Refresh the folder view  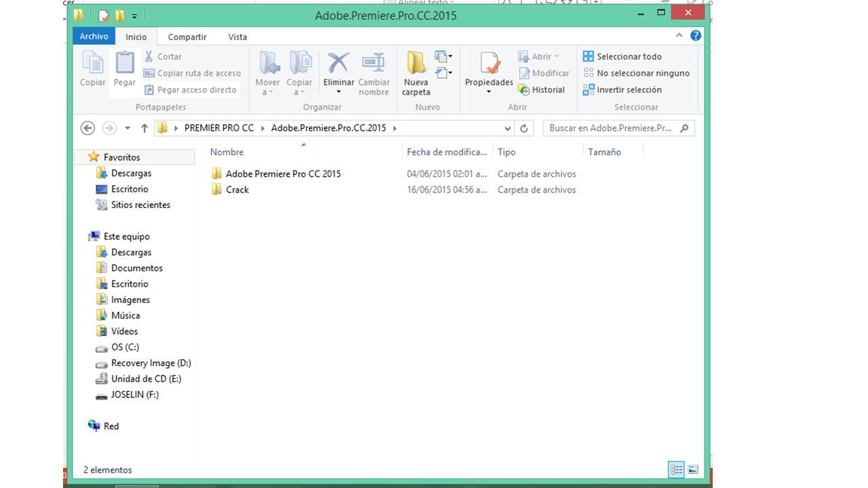pos(524,128)
